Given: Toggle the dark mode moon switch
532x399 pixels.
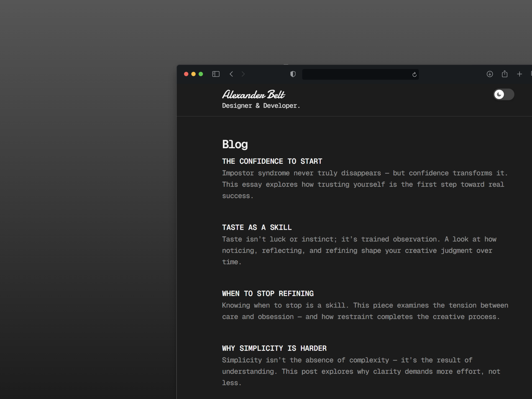Looking at the screenshot, I should click(x=503, y=94).
